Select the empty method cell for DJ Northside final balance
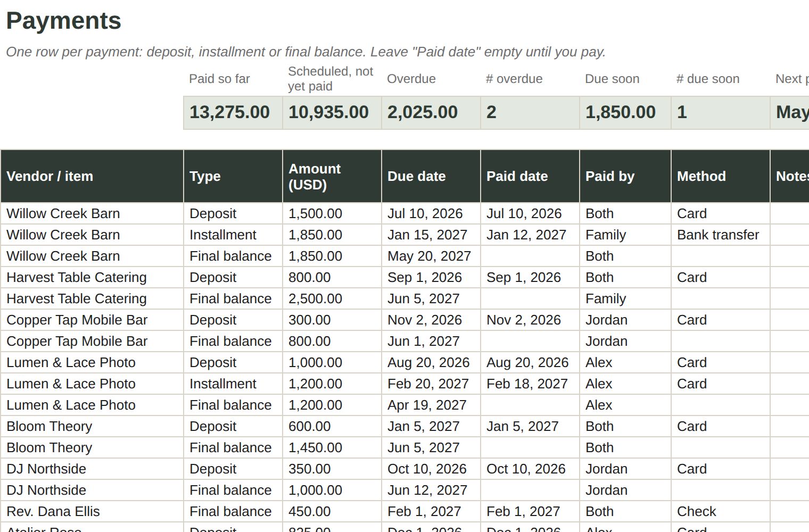This screenshot has height=532, width=809. click(x=721, y=490)
